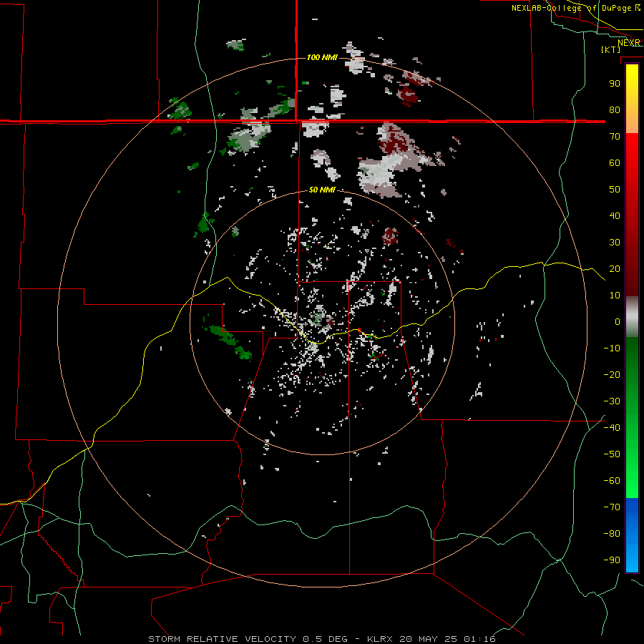Click the positive 80 value on the velocity scale
This screenshot has width=644, height=644.
615,109
